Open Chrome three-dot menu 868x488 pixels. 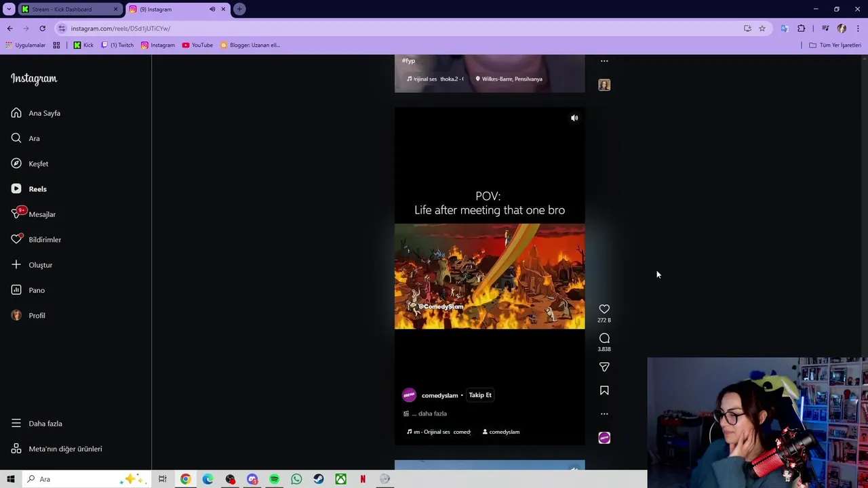point(859,28)
